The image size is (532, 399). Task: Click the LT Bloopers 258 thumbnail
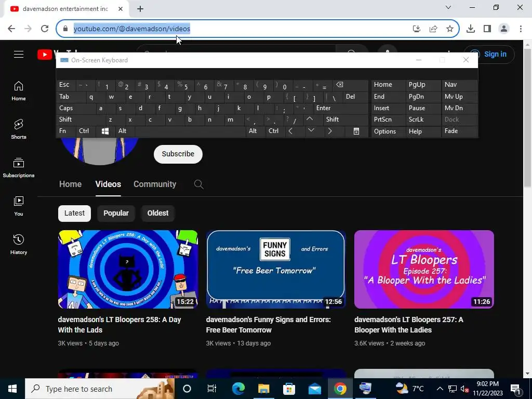point(128,270)
